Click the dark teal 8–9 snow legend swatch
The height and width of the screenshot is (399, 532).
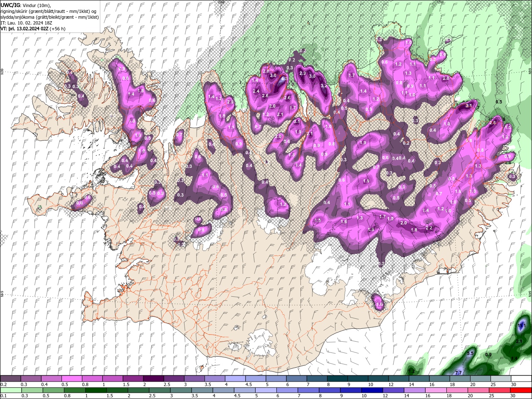tap(337, 379)
